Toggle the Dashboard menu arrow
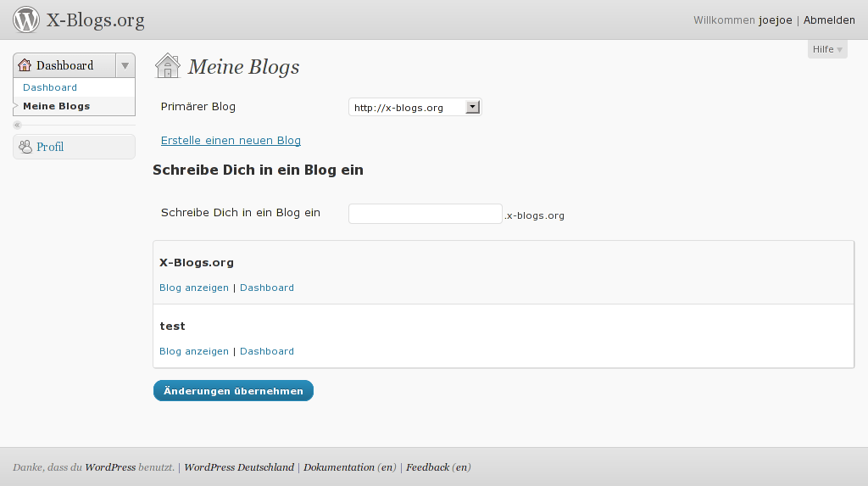This screenshot has height=486, width=868. pyautogui.click(x=125, y=65)
